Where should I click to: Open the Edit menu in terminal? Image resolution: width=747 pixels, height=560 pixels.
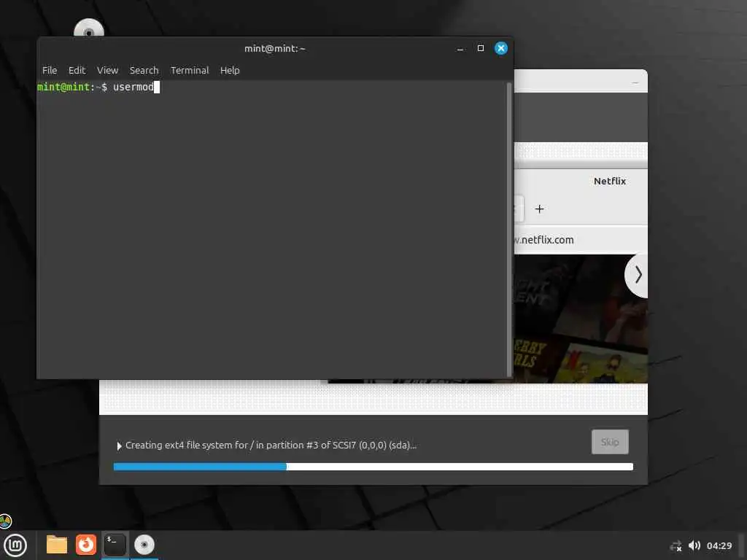click(77, 71)
